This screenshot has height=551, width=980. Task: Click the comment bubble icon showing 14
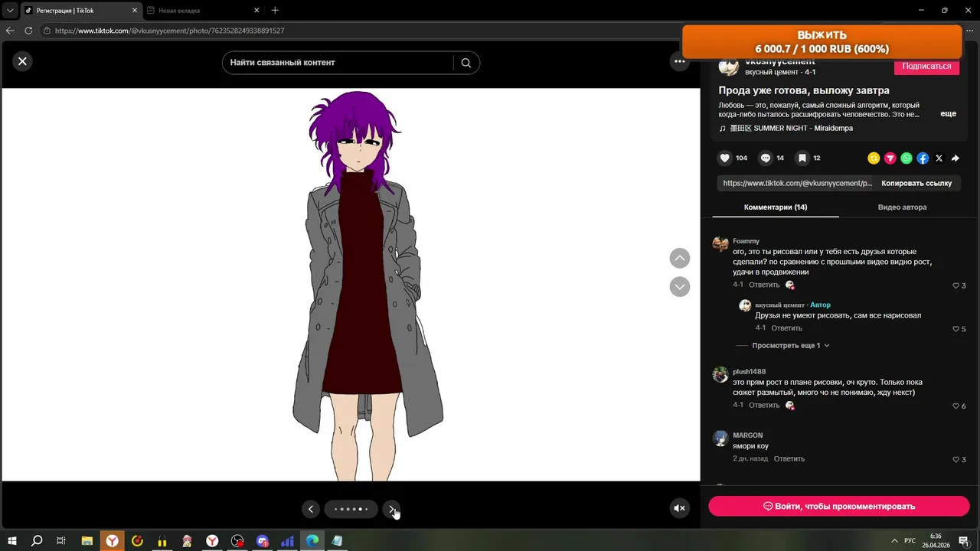pos(765,158)
